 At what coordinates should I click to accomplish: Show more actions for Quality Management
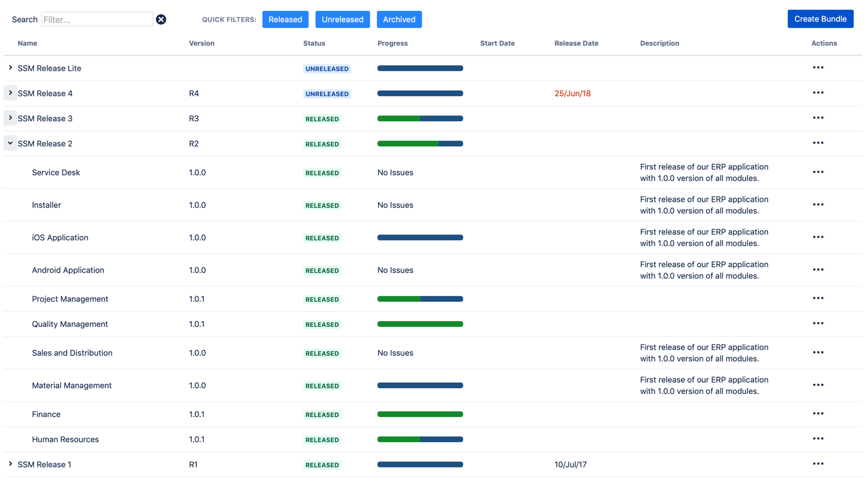tap(818, 324)
